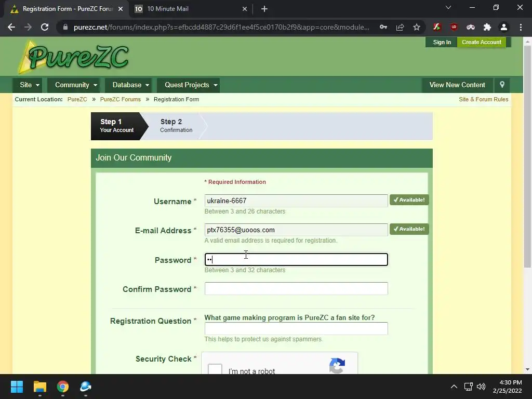Image resolution: width=532 pixels, height=399 pixels.
Task: Open View New Content
Action: point(457,85)
